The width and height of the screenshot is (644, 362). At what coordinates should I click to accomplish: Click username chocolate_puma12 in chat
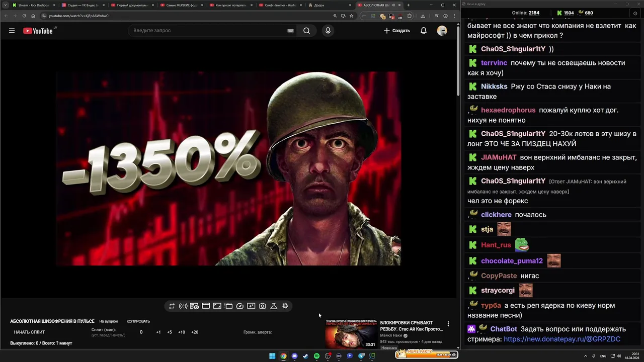[x=512, y=261]
